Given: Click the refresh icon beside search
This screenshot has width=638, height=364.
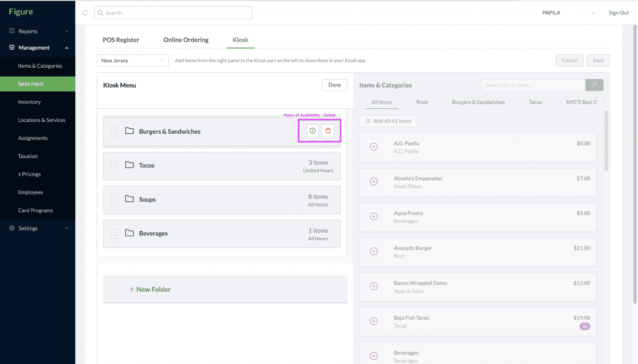Looking at the screenshot, I should [85, 13].
